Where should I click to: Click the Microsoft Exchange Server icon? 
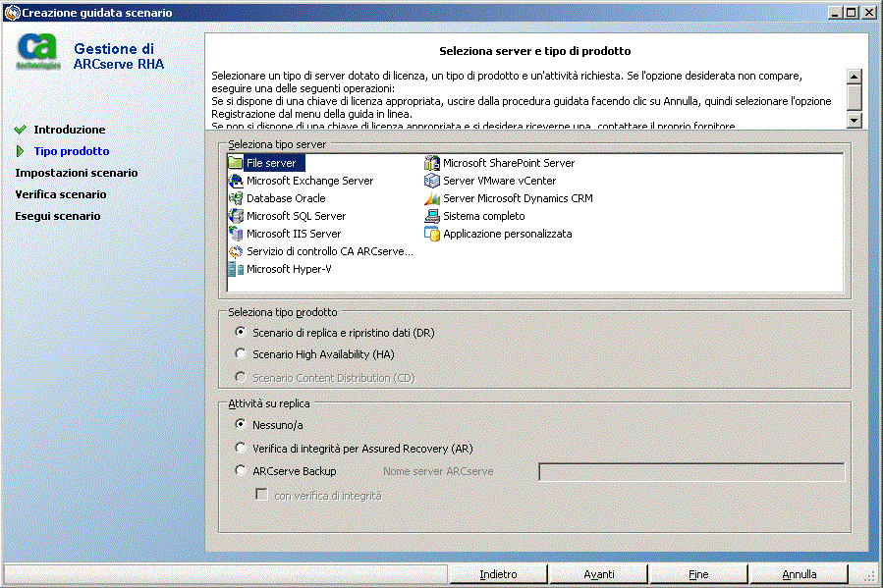(236, 181)
